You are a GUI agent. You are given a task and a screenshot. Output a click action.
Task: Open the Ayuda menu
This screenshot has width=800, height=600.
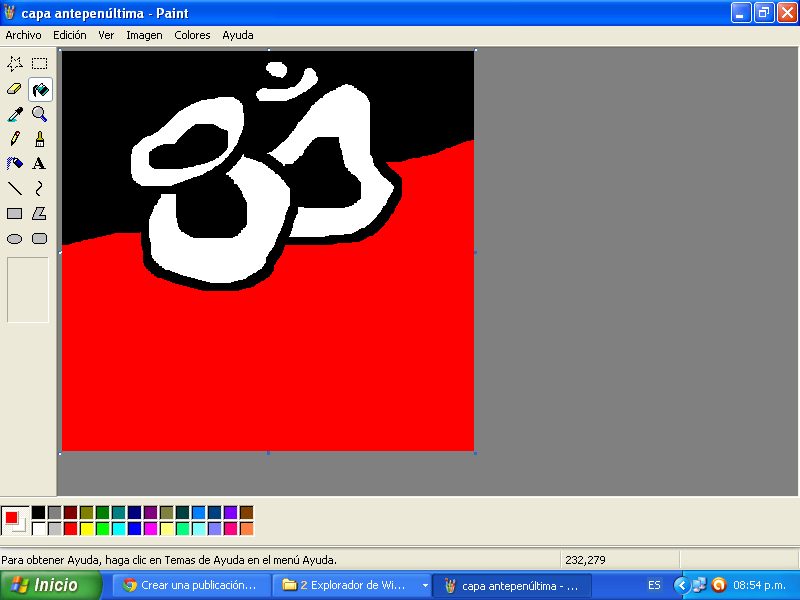point(238,35)
